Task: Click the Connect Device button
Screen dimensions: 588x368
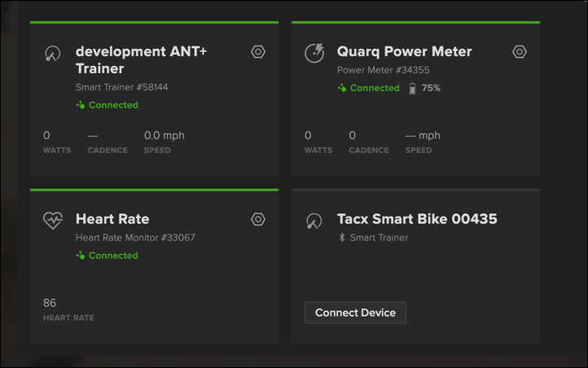Action: point(355,313)
